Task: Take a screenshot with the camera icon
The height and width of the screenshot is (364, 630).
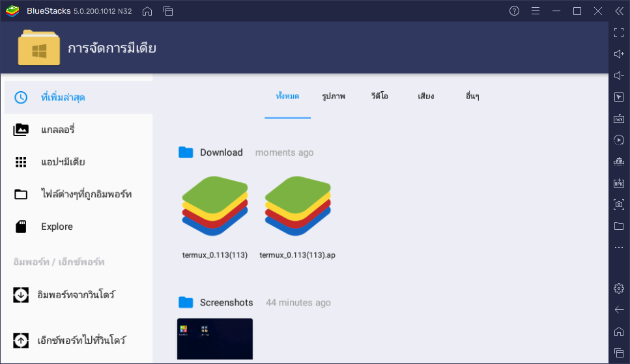Action: 619,204
